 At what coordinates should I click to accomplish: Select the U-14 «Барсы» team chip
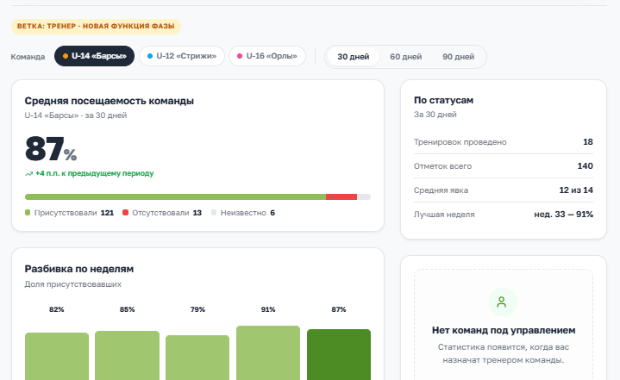coord(94,56)
